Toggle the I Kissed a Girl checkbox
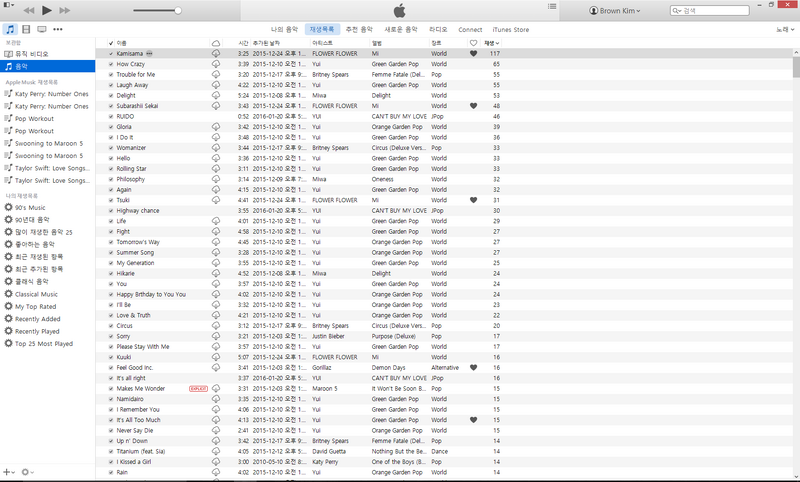 pos(111,462)
